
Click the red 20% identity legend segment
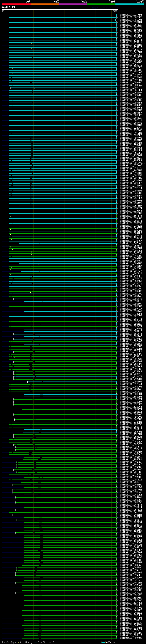point(16,4)
